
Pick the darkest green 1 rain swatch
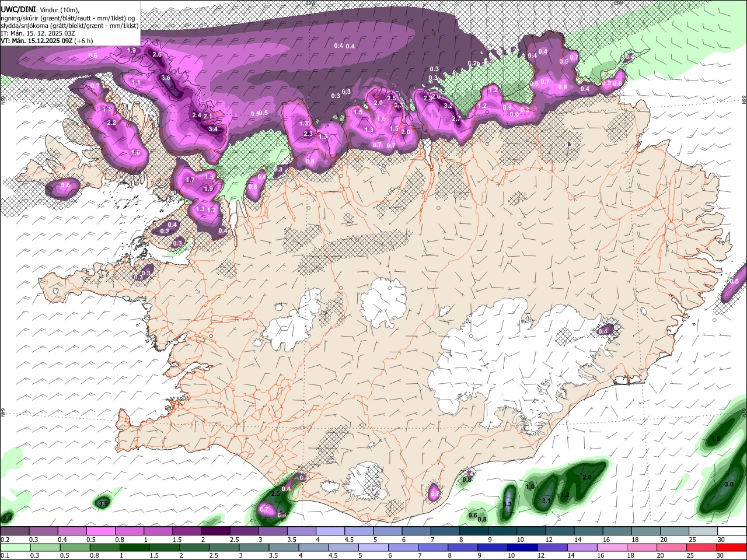tap(134, 547)
